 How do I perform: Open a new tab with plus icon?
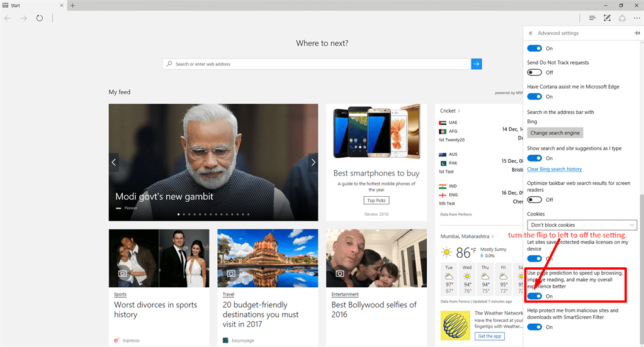pyautogui.click(x=72, y=5)
